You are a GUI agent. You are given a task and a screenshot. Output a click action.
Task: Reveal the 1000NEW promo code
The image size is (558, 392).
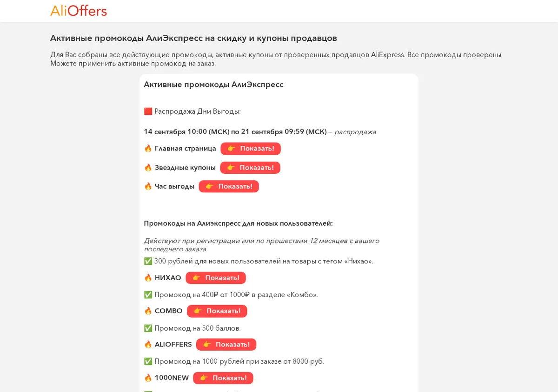click(223, 378)
